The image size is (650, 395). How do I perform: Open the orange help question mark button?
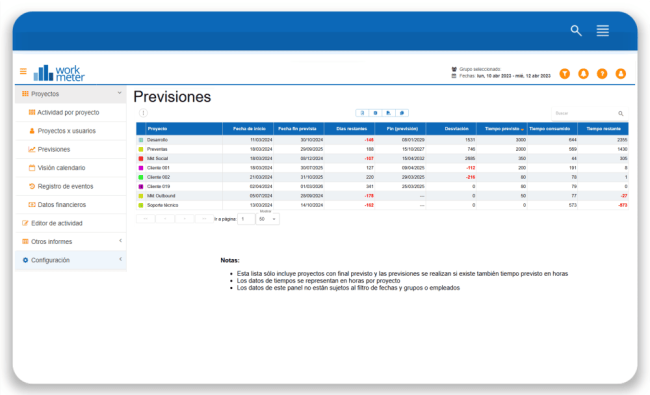602,74
